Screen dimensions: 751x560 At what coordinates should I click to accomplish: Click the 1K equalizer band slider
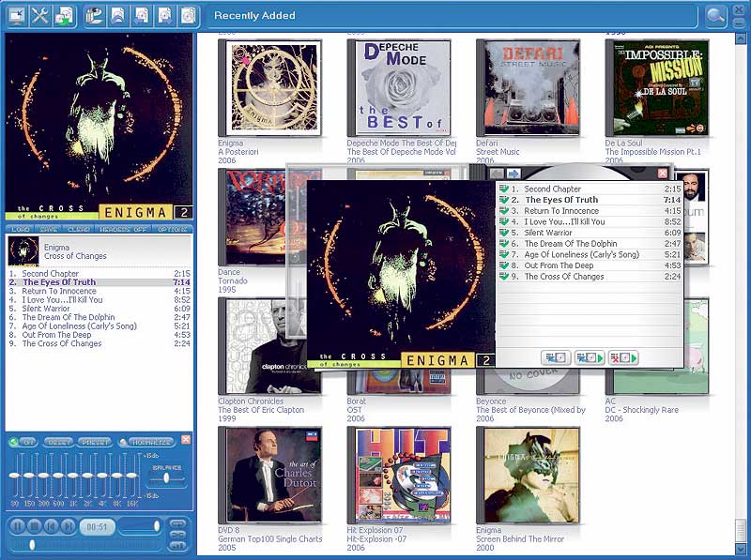pos(73,476)
